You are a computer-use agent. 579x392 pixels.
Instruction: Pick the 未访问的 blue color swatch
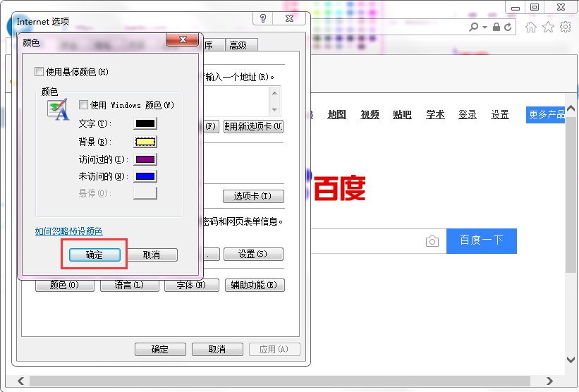[x=145, y=176]
